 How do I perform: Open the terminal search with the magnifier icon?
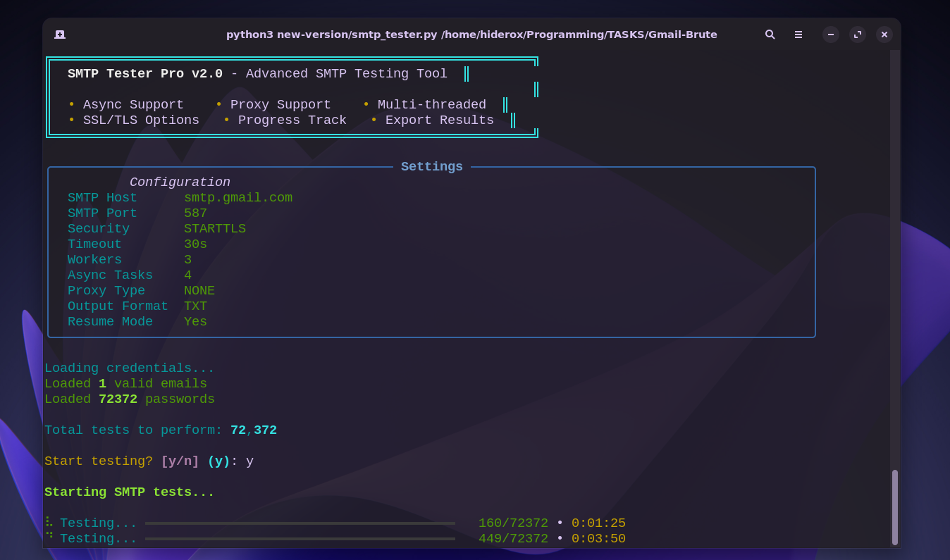(770, 34)
